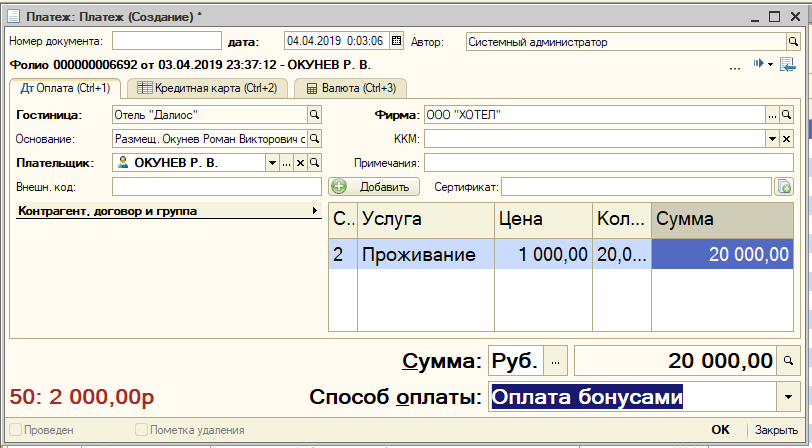The width and height of the screenshot is (812, 448).
Task: Click the Услуга column header
Action: [426, 220]
